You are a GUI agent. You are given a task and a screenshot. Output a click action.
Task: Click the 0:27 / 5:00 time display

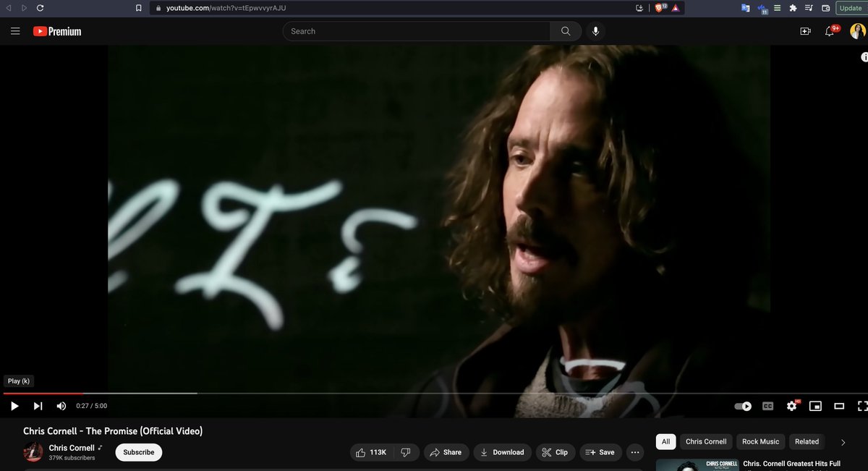pyautogui.click(x=91, y=406)
